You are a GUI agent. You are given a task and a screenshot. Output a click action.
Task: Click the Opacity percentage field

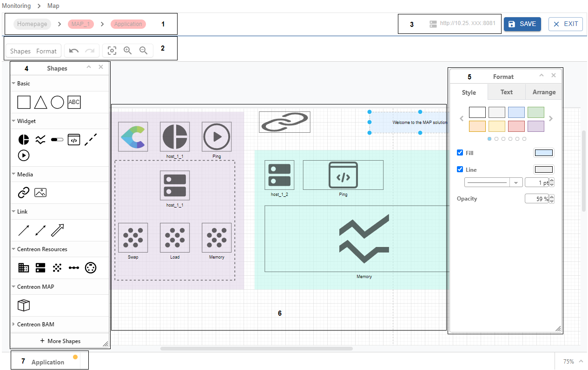coord(537,199)
